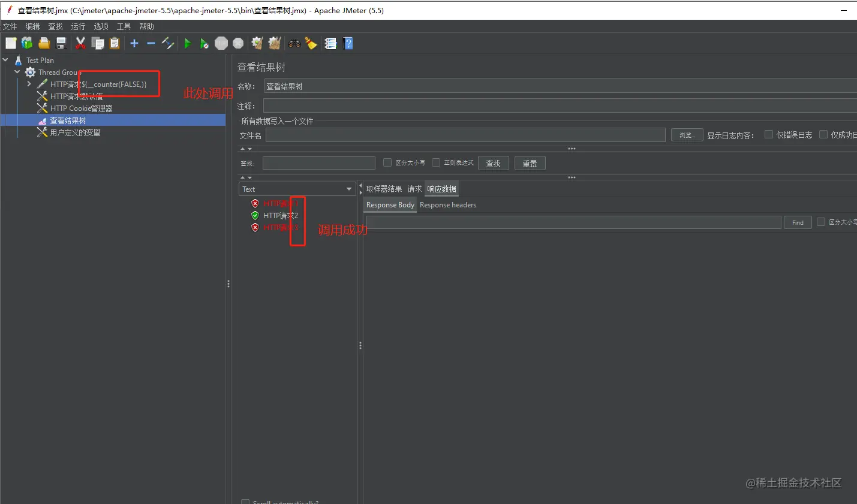Select HTTP请求默认值 in the tree

76,96
